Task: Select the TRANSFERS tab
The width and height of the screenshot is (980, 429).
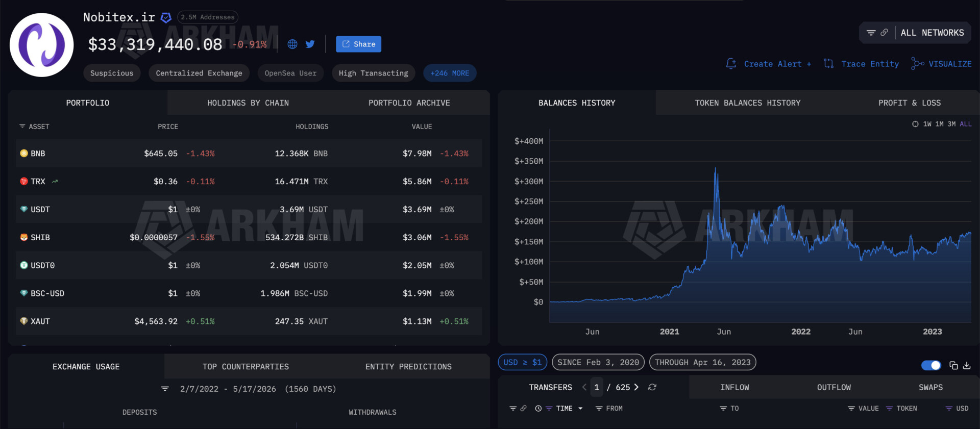Action: (550, 387)
